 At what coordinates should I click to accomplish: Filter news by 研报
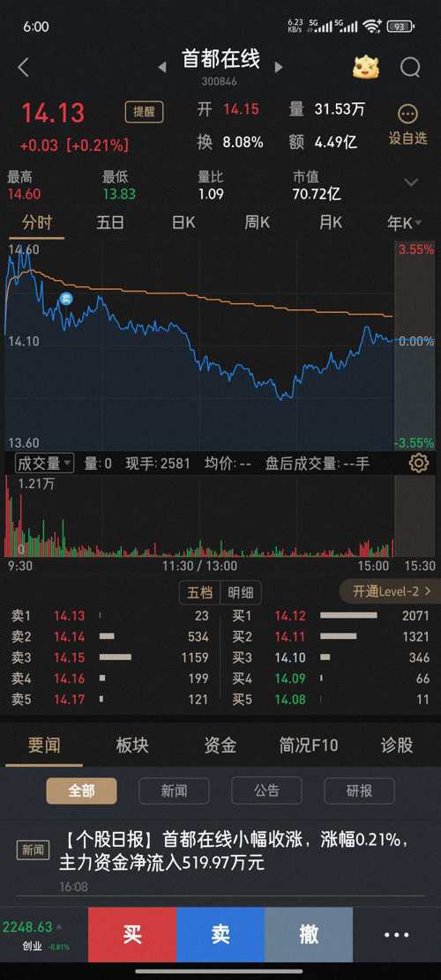pos(359,791)
